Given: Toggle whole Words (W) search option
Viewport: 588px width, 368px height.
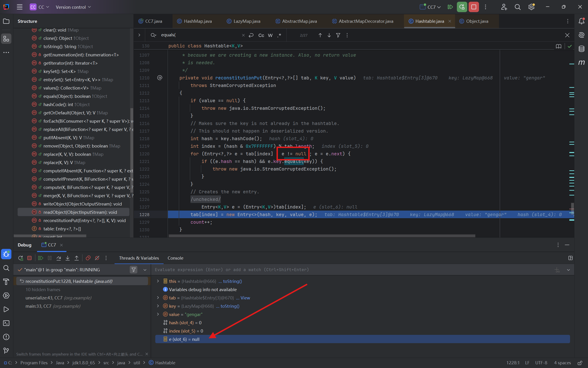Looking at the screenshot, I should point(270,35).
